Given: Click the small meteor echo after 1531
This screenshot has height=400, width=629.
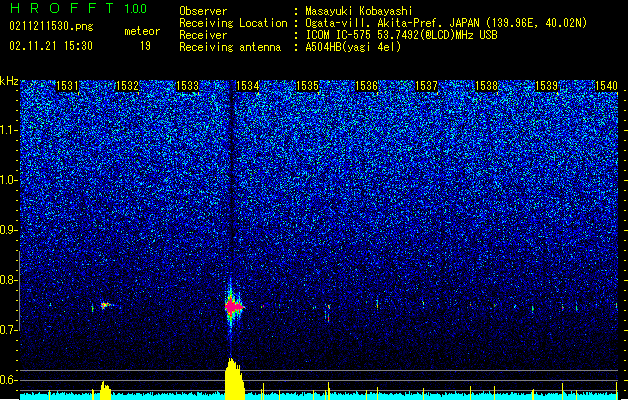Looking at the screenshot, I should click(x=106, y=306).
